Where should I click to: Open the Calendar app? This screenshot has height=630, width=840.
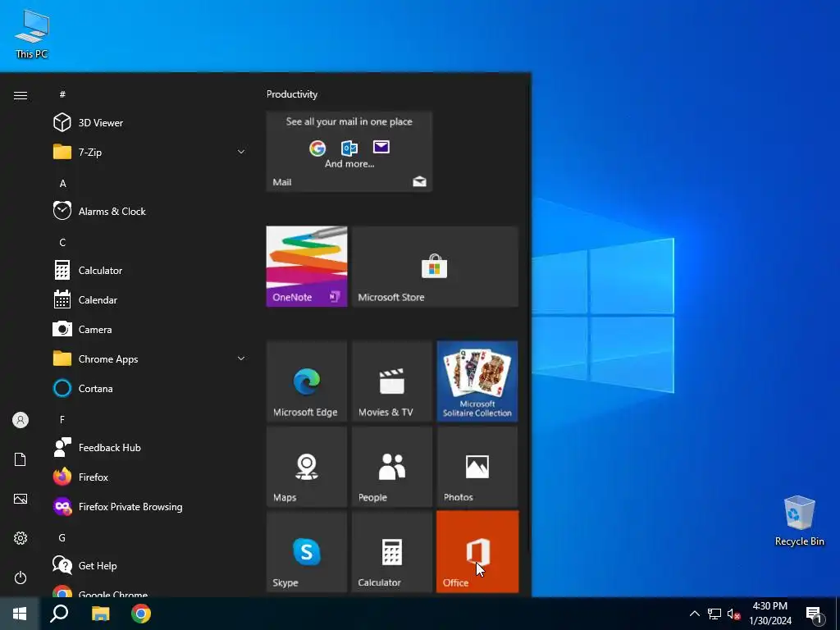pyautogui.click(x=150, y=300)
